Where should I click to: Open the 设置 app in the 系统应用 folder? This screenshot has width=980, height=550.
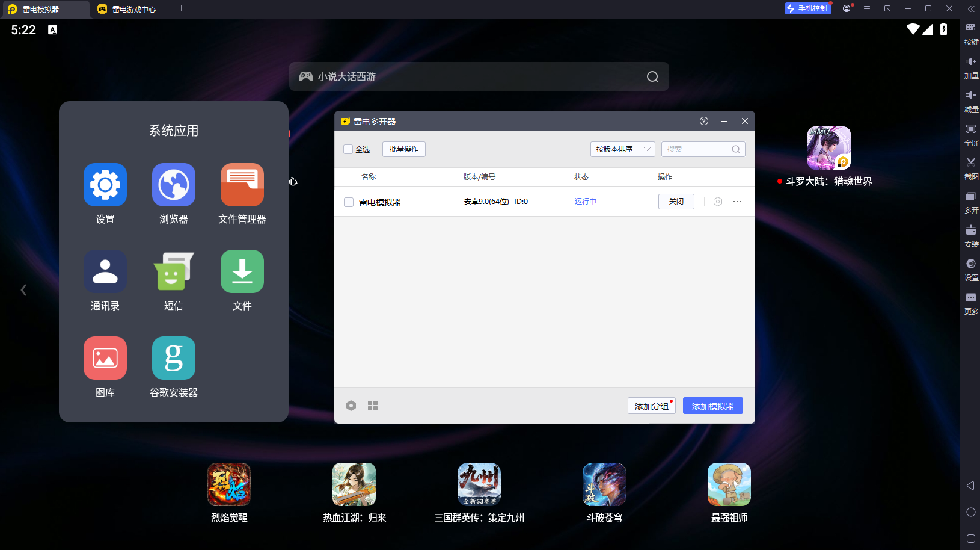tap(105, 185)
